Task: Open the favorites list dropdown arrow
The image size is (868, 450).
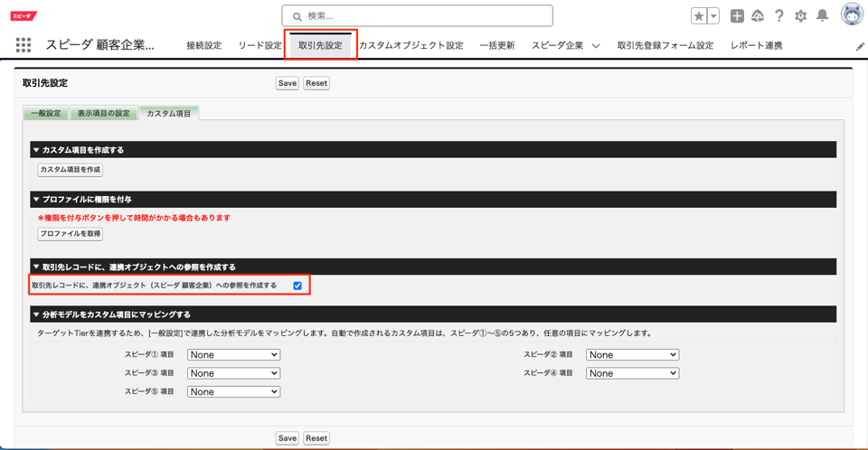Action: point(713,16)
